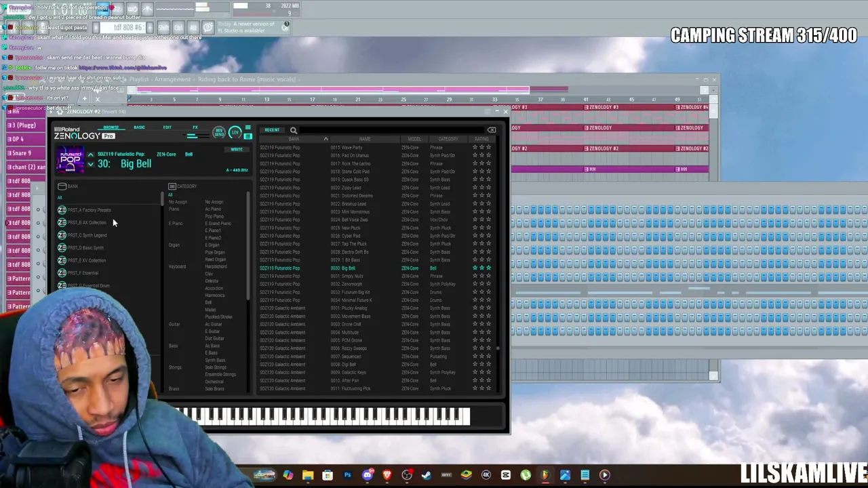Screen dimensions: 868x488
Task: Select the Harpsichord category
Action: point(216,266)
